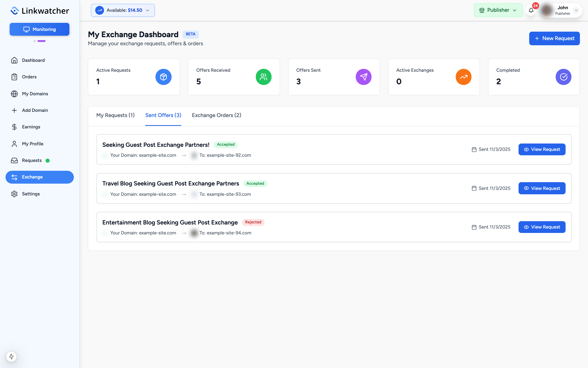Click 'Seeking Guest Post Exchange Partners!' title
Image resolution: width=588 pixels, height=368 pixels.
[x=156, y=145]
